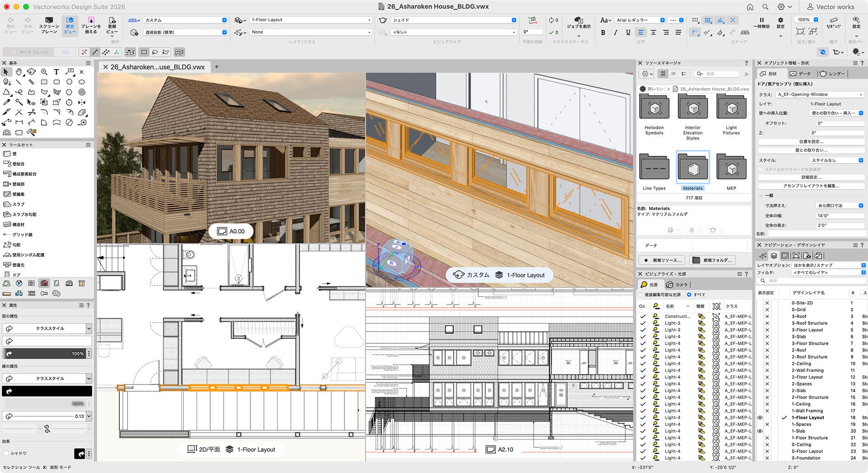The image size is (868, 473).
Task: Select the Zoom tool in the basic palette
Action: pos(45,71)
